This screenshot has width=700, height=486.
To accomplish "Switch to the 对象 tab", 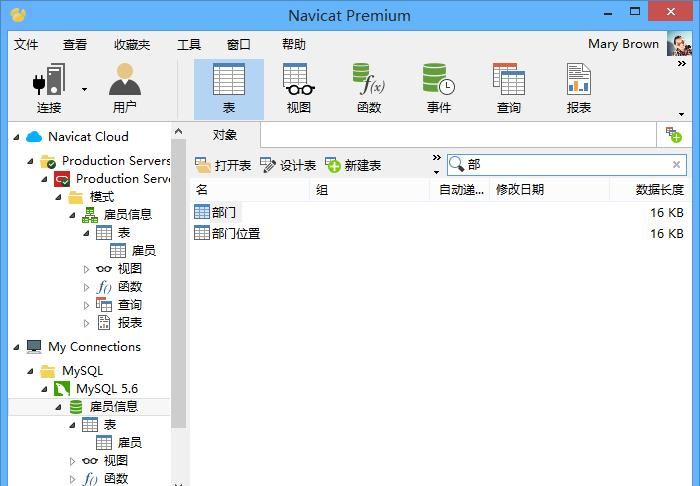I will pyautogui.click(x=225, y=135).
